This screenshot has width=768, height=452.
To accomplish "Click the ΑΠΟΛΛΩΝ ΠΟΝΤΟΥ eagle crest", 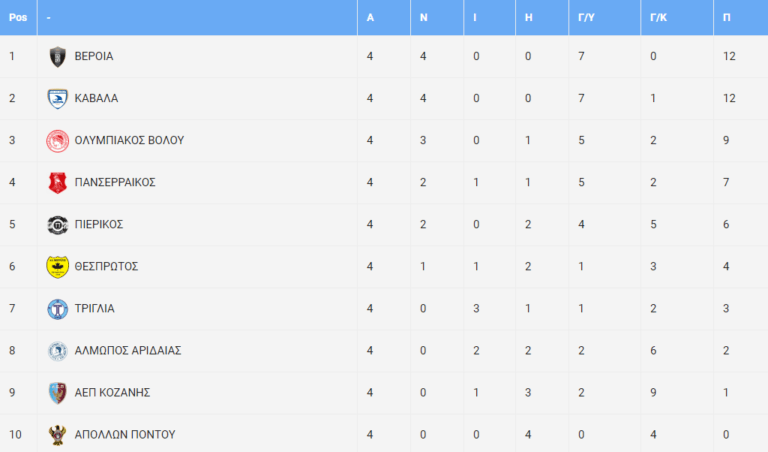I will tap(57, 435).
